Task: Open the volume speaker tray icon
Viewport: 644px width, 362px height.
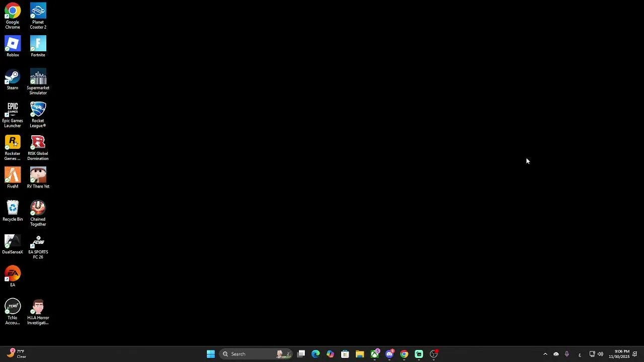Action: [x=600, y=354]
